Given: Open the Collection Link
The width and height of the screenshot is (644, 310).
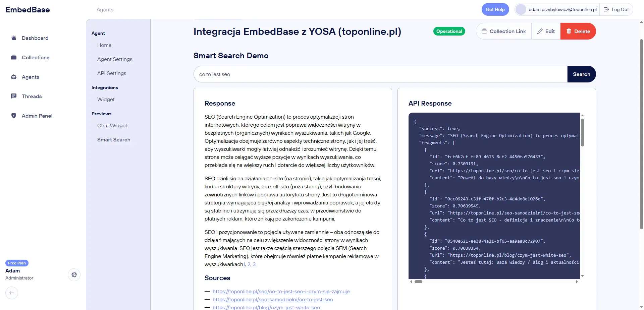Looking at the screenshot, I should pos(504,31).
